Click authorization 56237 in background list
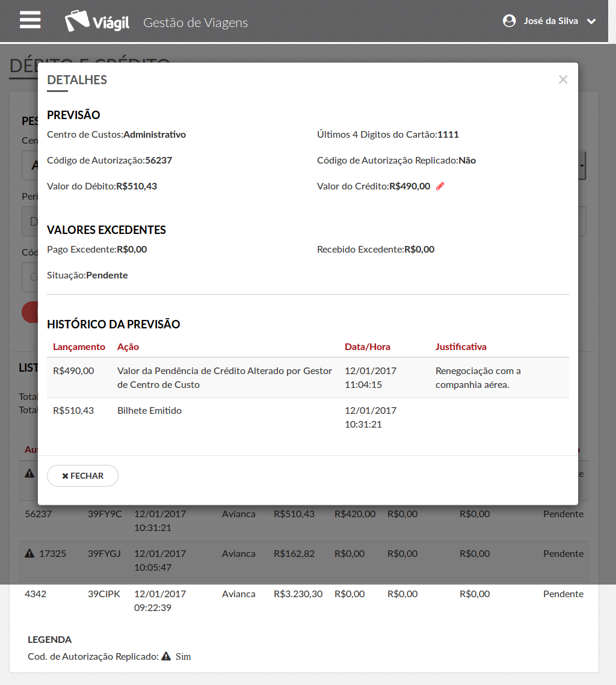The height and width of the screenshot is (685, 616). tap(38, 514)
